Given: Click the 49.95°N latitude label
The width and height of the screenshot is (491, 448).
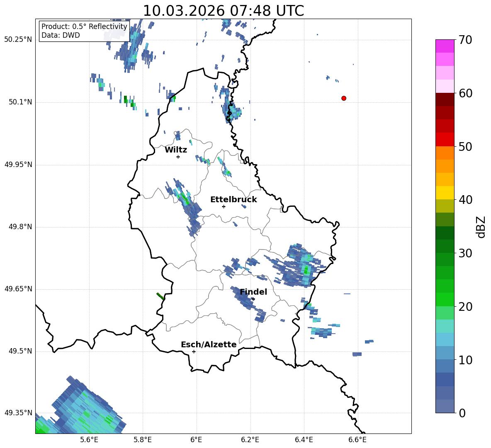Looking at the screenshot, I should point(18,165).
